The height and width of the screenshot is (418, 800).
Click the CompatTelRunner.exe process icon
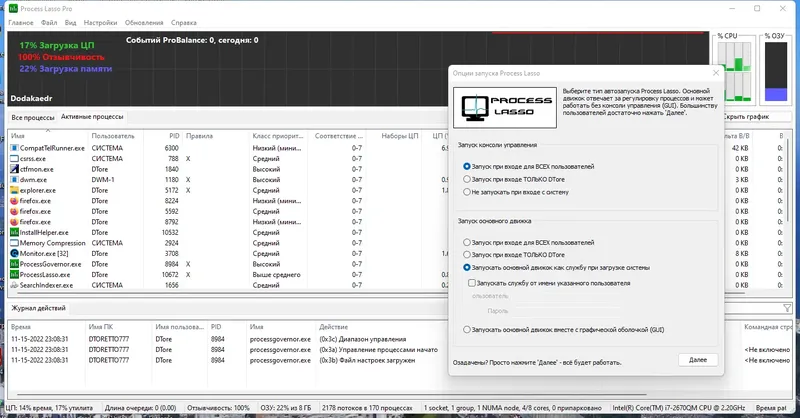(14, 148)
